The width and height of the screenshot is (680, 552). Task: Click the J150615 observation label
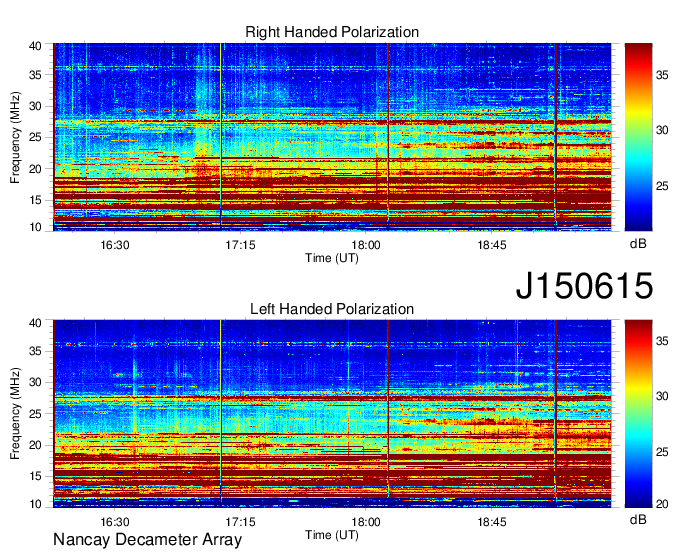tap(584, 286)
